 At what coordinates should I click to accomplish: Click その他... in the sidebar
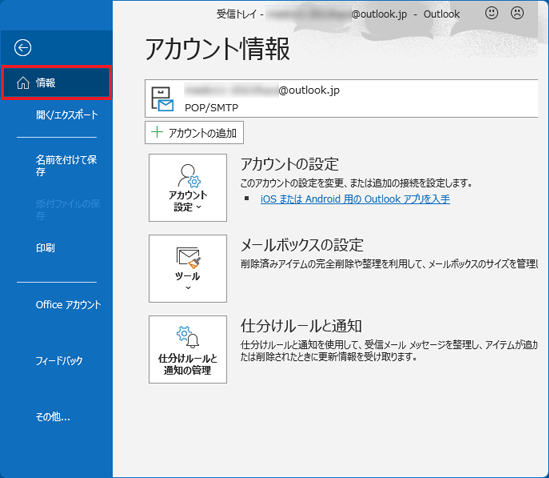pyautogui.click(x=53, y=417)
